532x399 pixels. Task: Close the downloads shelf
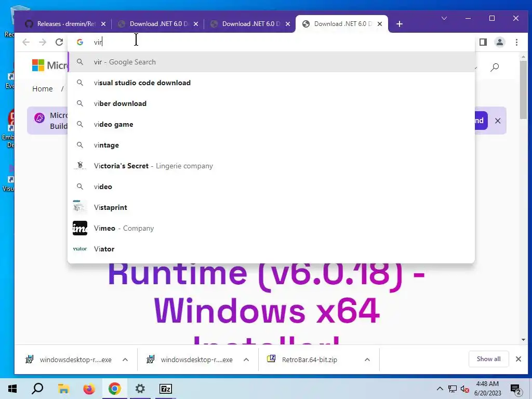pos(518,359)
